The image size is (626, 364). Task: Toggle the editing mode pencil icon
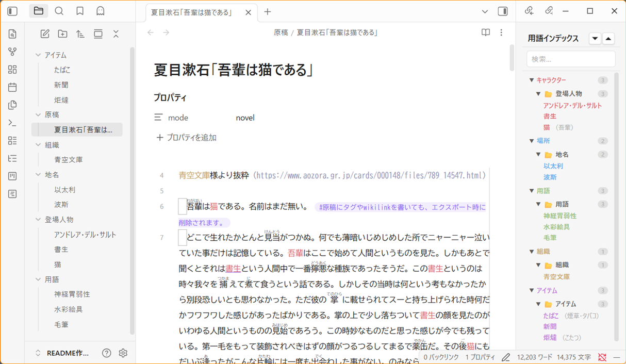click(x=506, y=357)
